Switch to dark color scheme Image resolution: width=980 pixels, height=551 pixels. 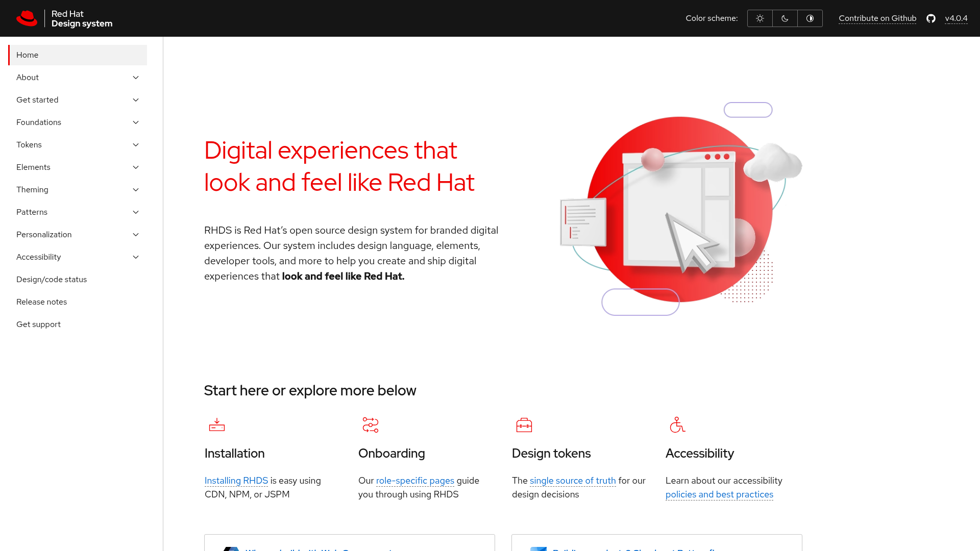(785, 18)
